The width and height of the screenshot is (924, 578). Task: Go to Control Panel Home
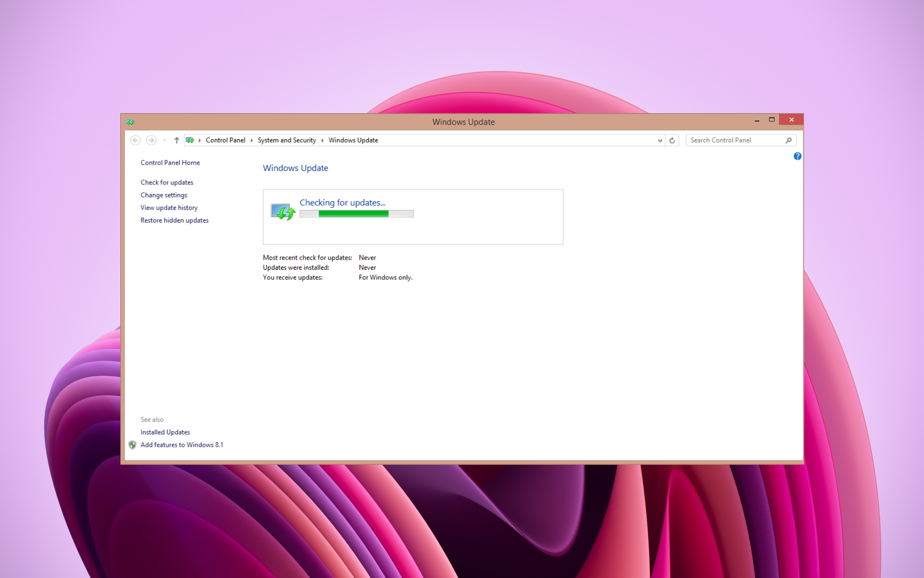tap(170, 163)
